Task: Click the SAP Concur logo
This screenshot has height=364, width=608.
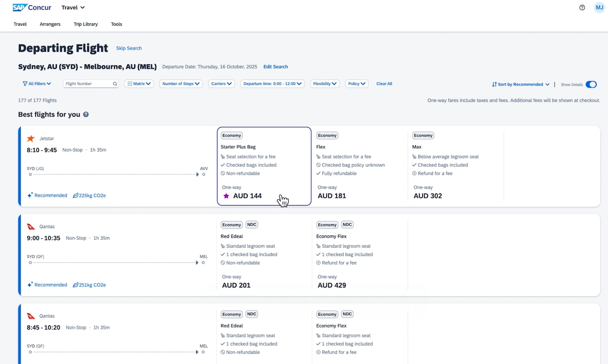Action: [x=32, y=7]
